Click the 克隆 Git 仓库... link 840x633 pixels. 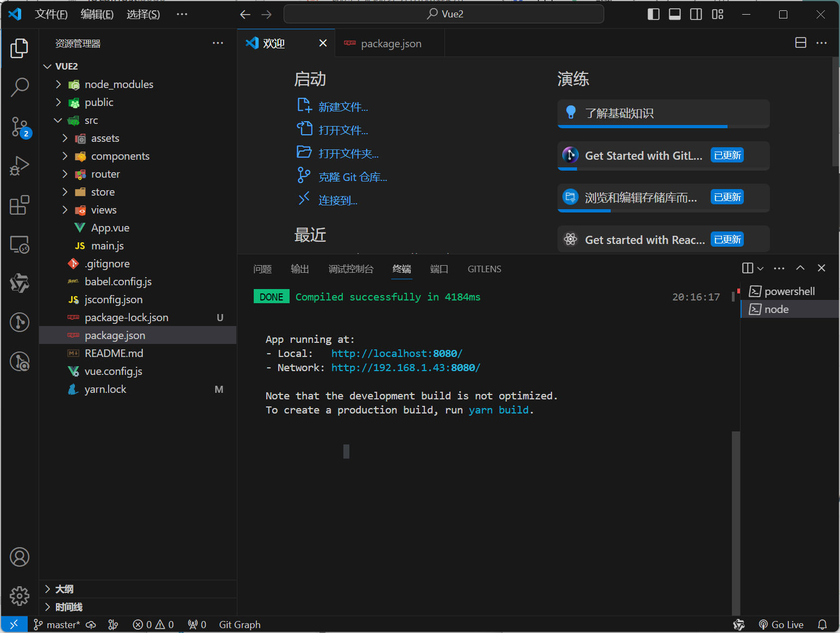click(x=353, y=177)
